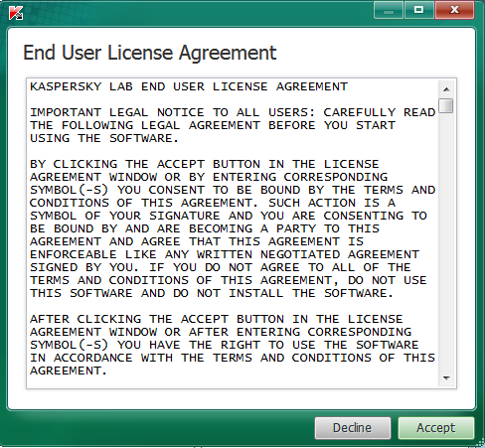This screenshot has height=448, width=485.
Task: Click the paragraph starting BY CLICKING THE ACCEPT
Action: (233, 228)
